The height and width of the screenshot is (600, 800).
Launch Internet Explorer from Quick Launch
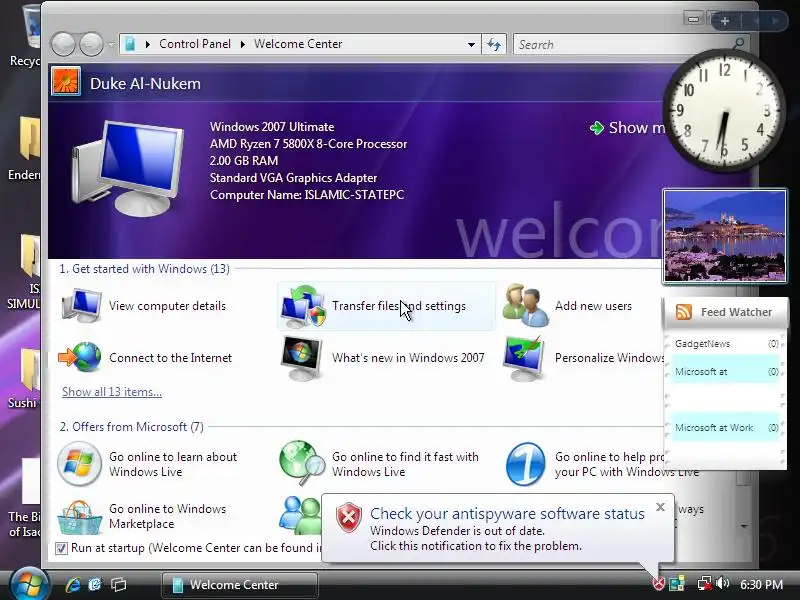point(73,584)
